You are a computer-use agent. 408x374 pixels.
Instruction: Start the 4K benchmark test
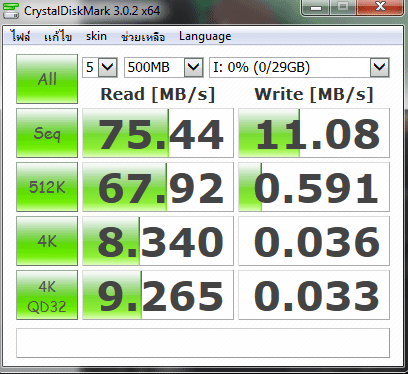coord(47,241)
